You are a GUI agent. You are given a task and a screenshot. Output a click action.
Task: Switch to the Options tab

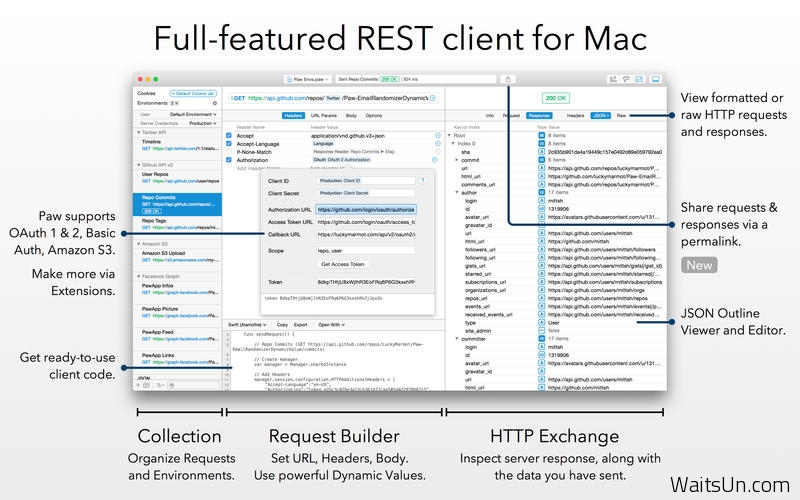(373, 116)
